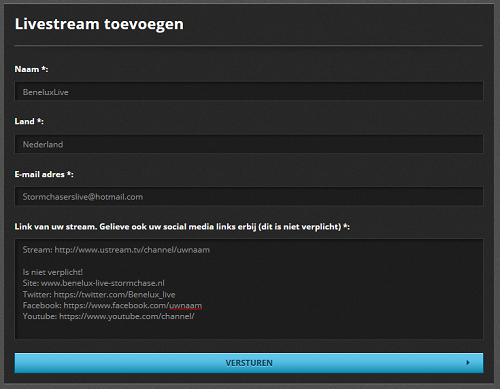Click the E-mail adres label
The height and width of the screenshot is (389, 500).
44,174
